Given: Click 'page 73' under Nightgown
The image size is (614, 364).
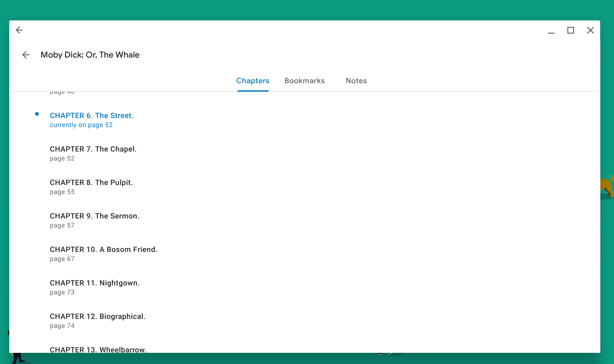Looking at the screenshot, I should tap(62, 292).
